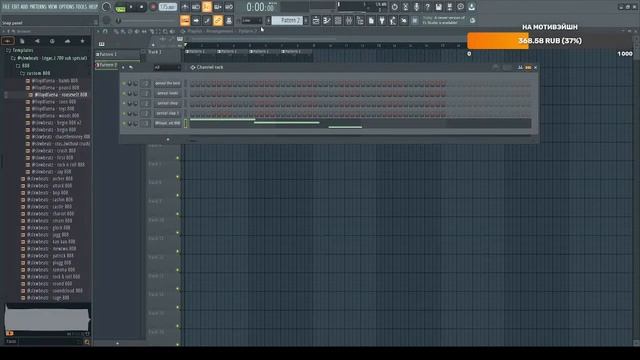Open the playlist view shortcut icon

[x=316, y=20]
